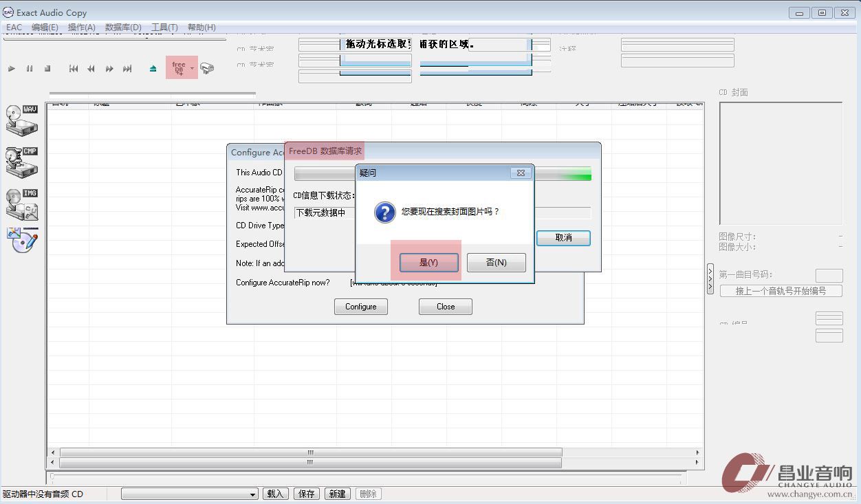This screenshot has width=861, height=504.
Task: Start playback with the Play button
Action: (x=12, y=69)
